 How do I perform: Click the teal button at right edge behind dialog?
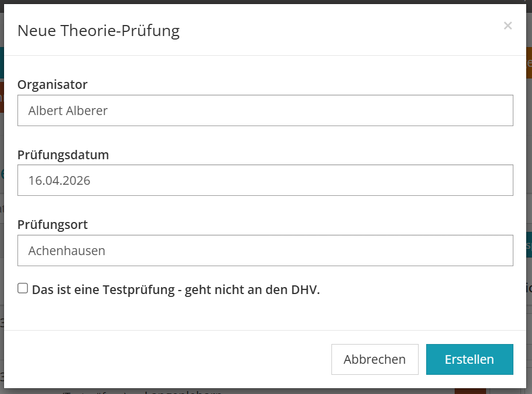(x=529, y=245)
